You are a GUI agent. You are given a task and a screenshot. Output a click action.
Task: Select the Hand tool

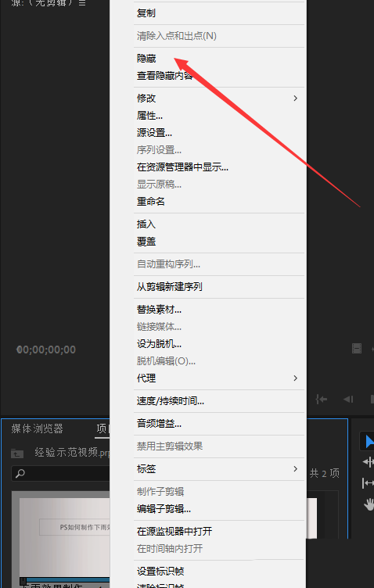369,504
